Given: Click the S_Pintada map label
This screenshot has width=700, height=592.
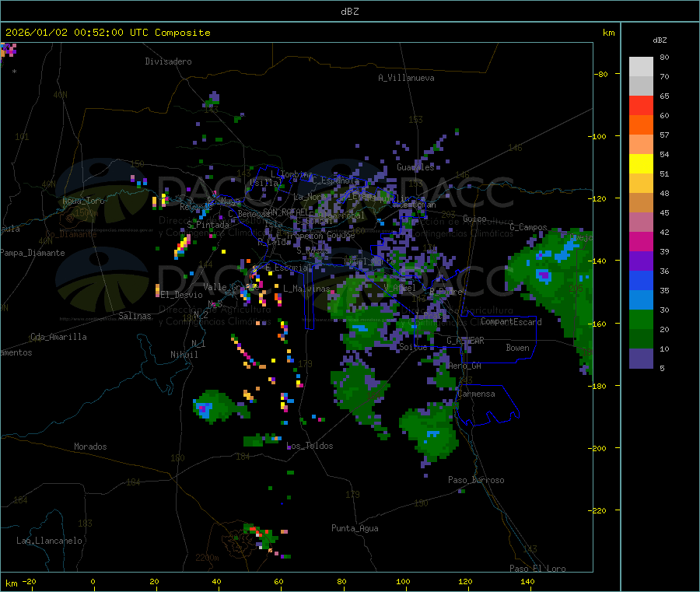Looking at the screenshot, I should (208, 225).
